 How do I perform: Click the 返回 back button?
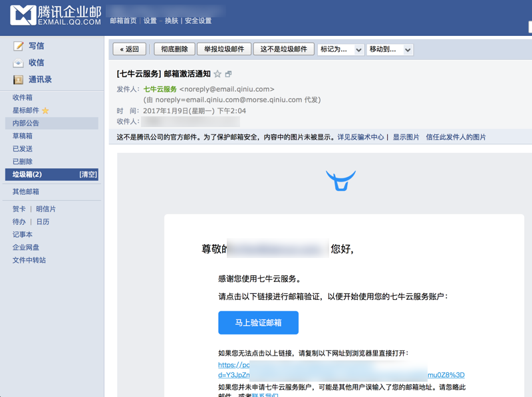[x=129, y=49]
